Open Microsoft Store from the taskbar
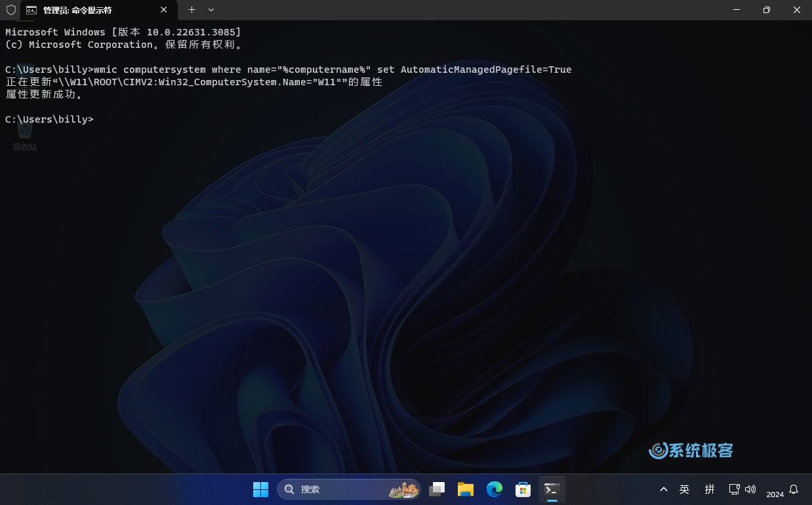This screenshot has width=812, height=505. [x=523, y=489]
